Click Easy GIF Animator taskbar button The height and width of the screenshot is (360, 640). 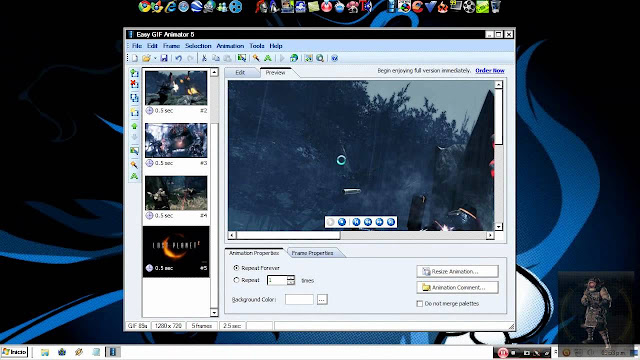(x=113, y=352)
